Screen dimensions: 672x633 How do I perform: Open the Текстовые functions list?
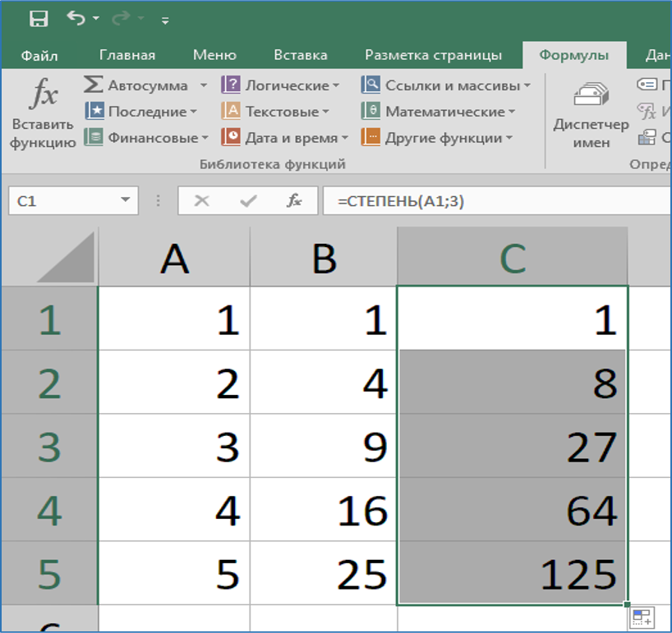tap(275, 112)
